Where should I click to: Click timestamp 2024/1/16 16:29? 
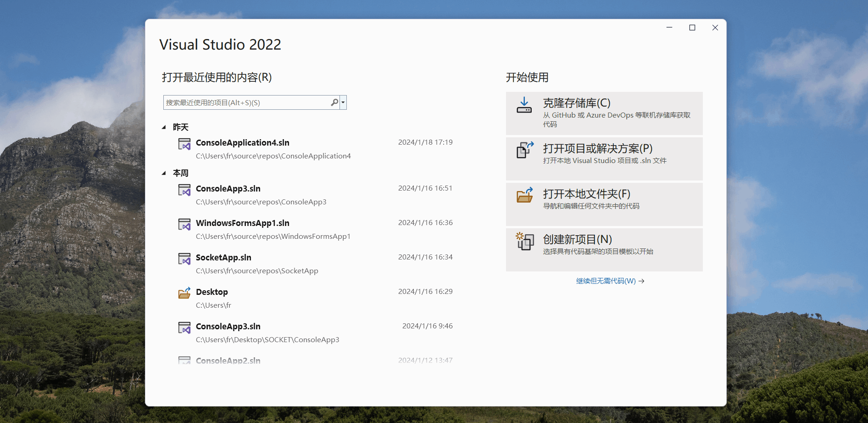coord(425,292)
